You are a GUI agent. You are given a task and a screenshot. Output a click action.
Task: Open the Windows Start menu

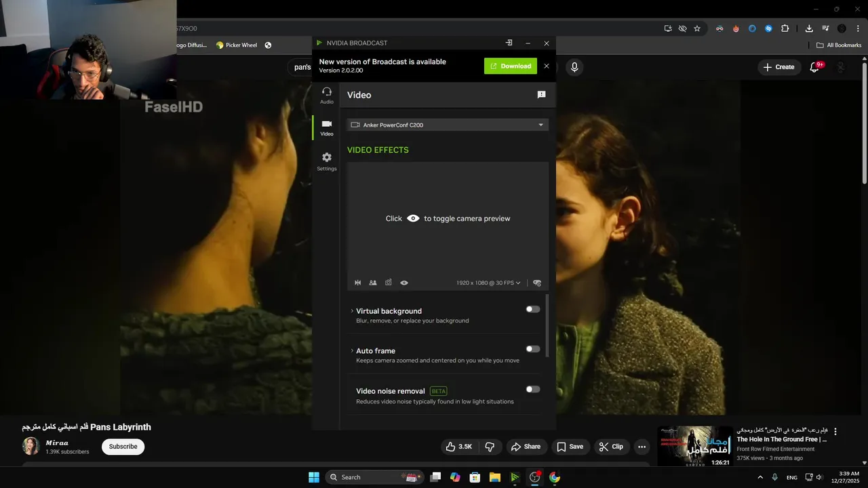pyautogui.click(x=314, y=477)
